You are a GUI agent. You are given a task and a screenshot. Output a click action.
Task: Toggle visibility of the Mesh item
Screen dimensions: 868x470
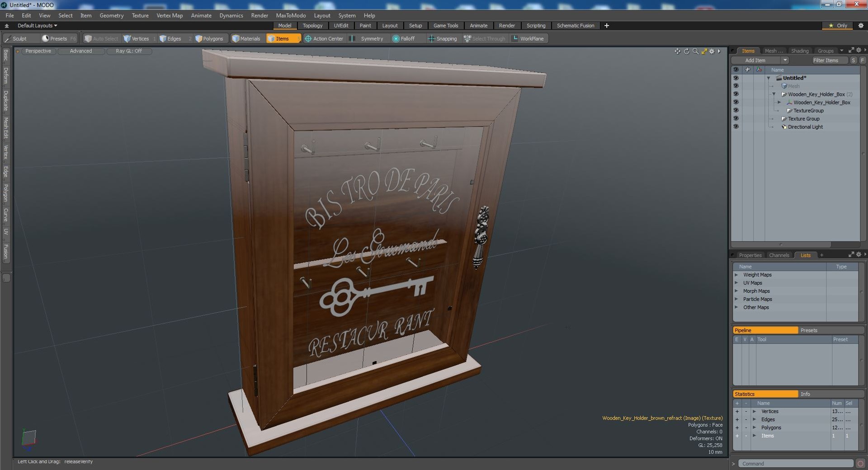pyautogui.click(x=736, y=86)
